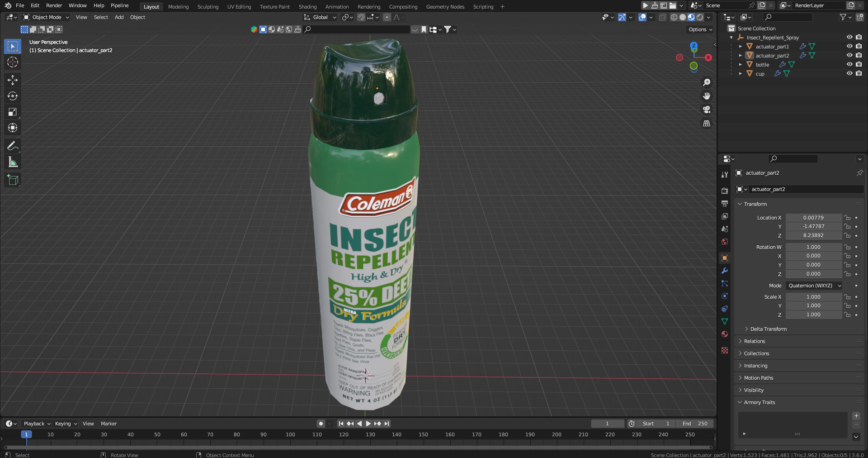Disable rendering for actuator_part2 camera icon
The image size is (868, 458).
pyautogui.click(x=859, y=55)
